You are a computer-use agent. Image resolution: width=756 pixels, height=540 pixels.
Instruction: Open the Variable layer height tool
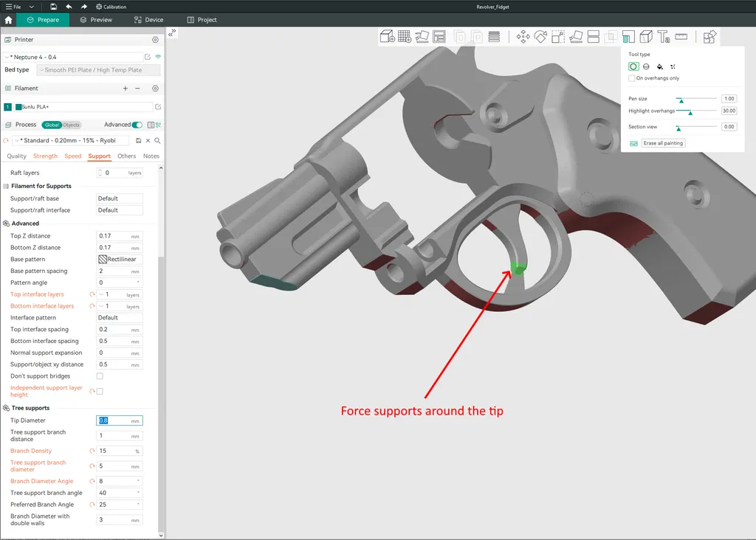pyautogui.click(x=494, y=37)
